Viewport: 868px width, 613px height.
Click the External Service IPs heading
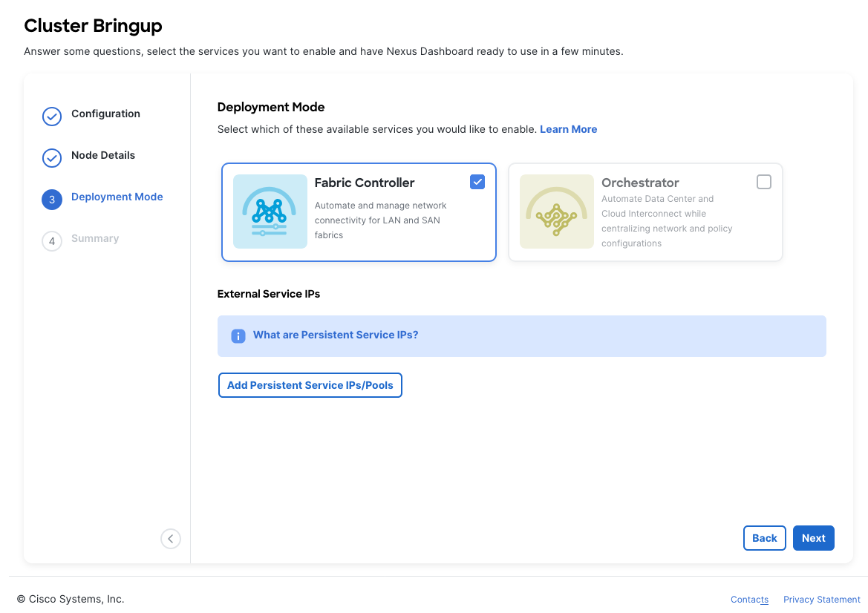[x=269, y=294]
